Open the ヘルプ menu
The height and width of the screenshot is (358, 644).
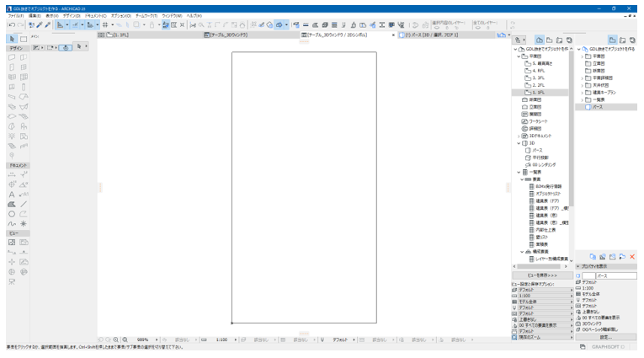194,16
